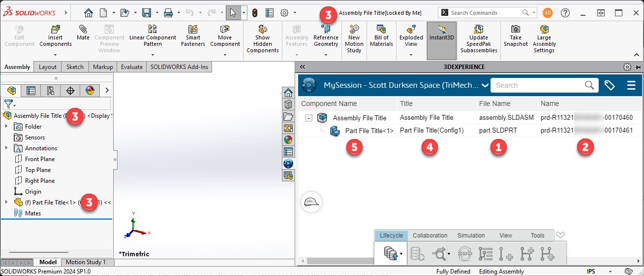Open Smart Fasteners tool
644x276 pixels.
193,36
